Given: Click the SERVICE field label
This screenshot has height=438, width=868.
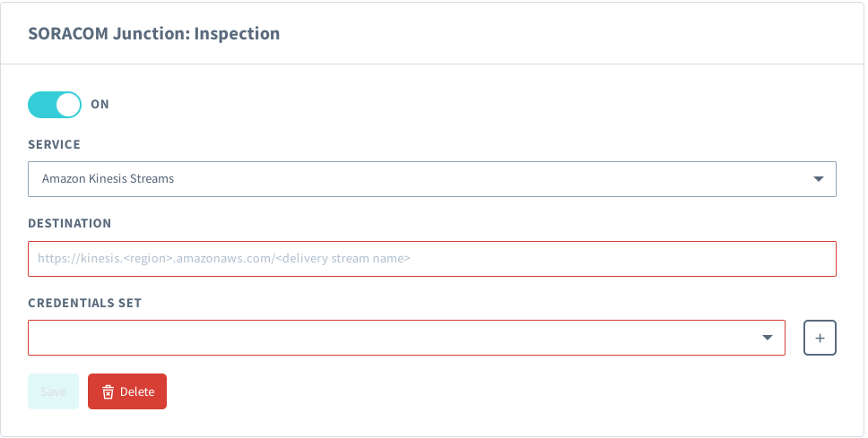Looking at the screenshot, I should (54, 144).
